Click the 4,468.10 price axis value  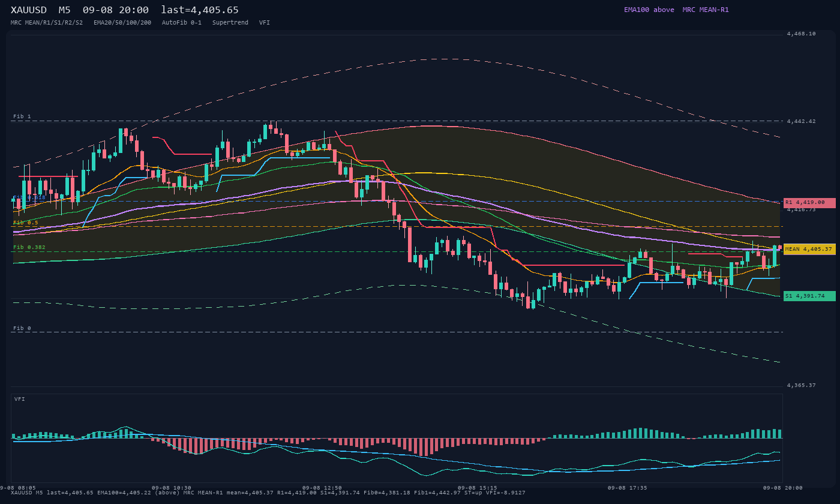point(802,34)
